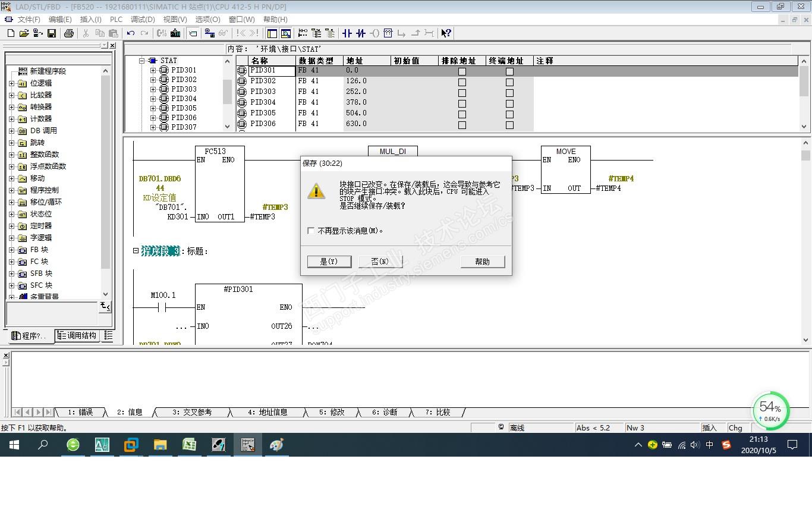Open the notification center icon
This screenshot has width=812, height=528.
(x=792, y=445)
